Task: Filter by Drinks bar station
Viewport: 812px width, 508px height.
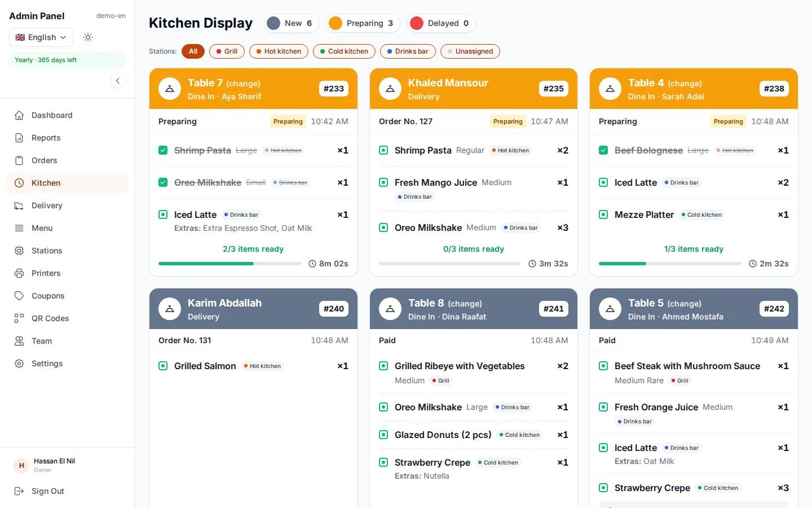Action: coord(408,51)
